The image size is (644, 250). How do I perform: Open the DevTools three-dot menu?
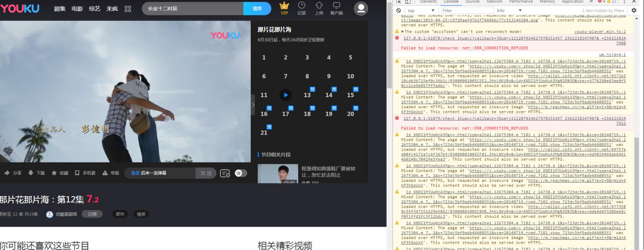click(x=624, y=1)
